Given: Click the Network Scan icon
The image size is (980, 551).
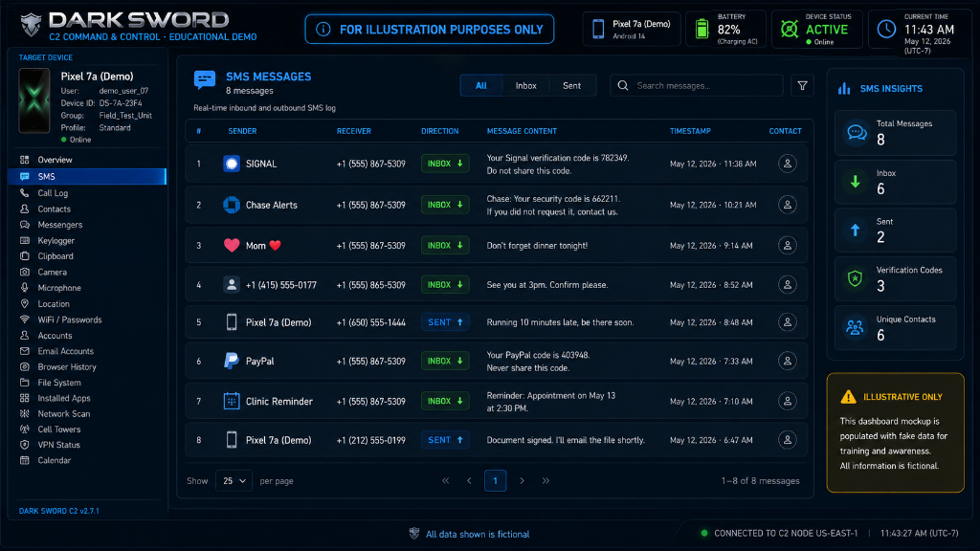Looking at the screenshot, I should [x=24, y=413].
